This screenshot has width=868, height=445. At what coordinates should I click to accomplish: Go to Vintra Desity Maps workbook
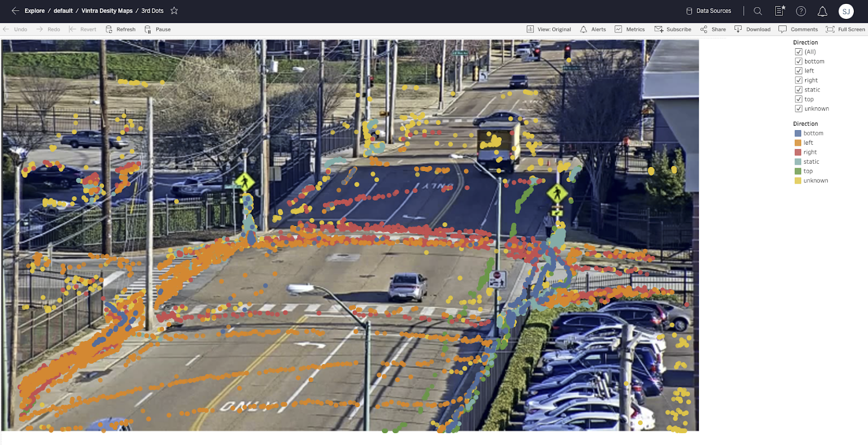(107, 11)
